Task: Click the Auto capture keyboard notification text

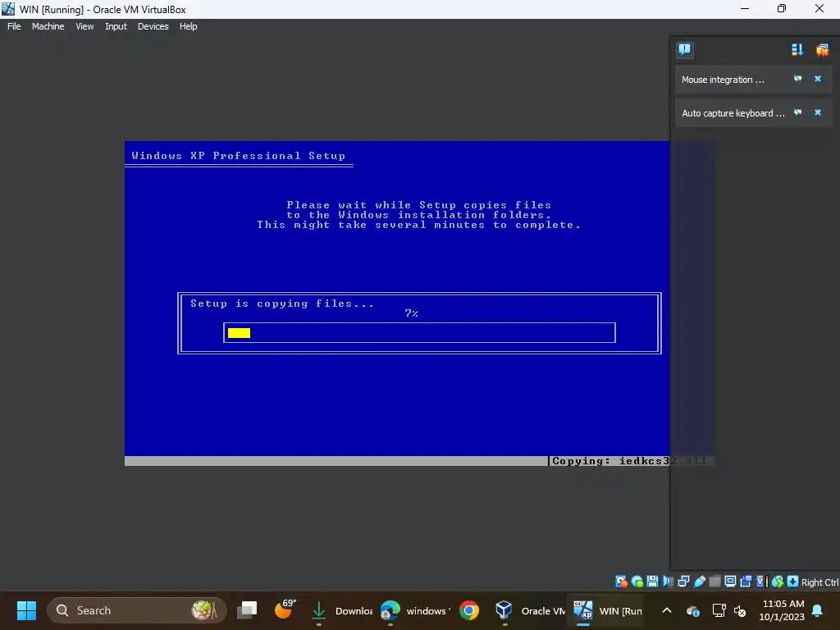Action: tap(733, 113)
